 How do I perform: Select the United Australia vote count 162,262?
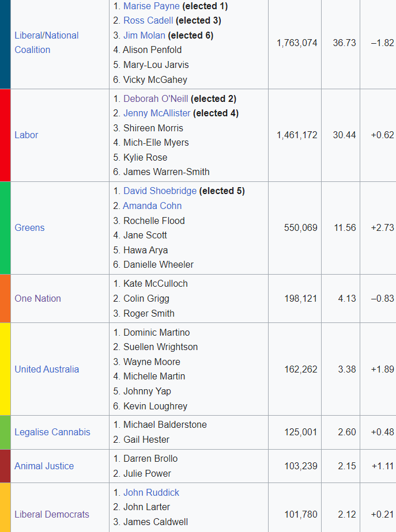pyautogui.click(x=300, y=369)
